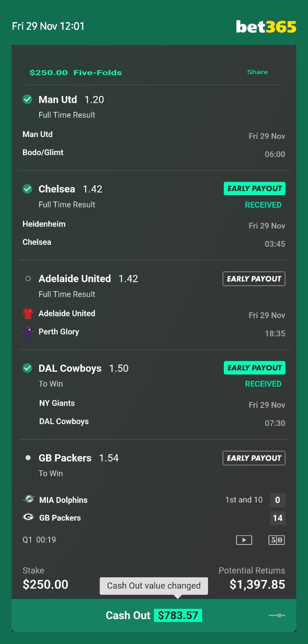308x644 pixels.
Task: Open the match stats field icon
Action: tap(276, 540)
